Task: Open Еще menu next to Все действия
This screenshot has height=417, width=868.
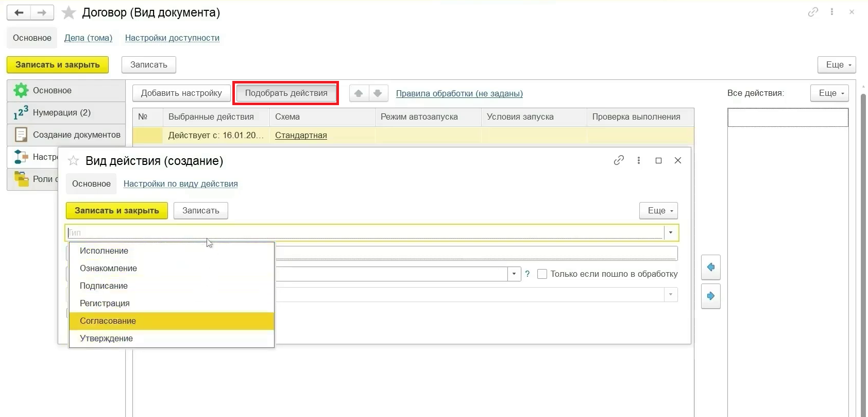Action: point(829,93)
